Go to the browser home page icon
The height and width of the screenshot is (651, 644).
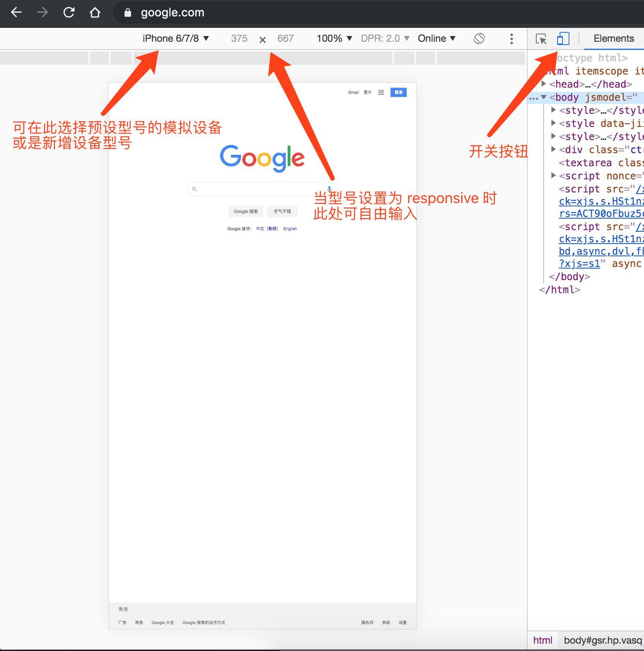(95, 13)
